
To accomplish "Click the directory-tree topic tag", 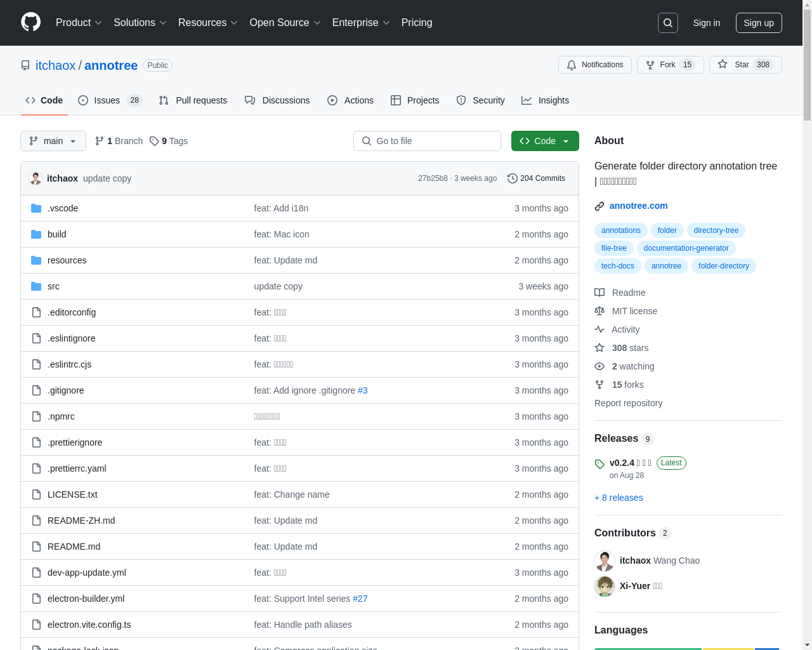I will point(716,230).
